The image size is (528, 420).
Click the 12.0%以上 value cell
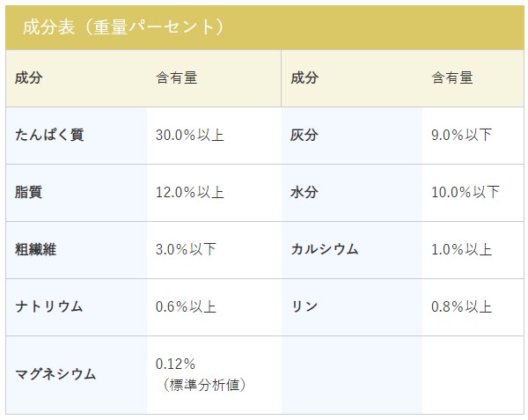pyautogui.click(x=189, y=192)
